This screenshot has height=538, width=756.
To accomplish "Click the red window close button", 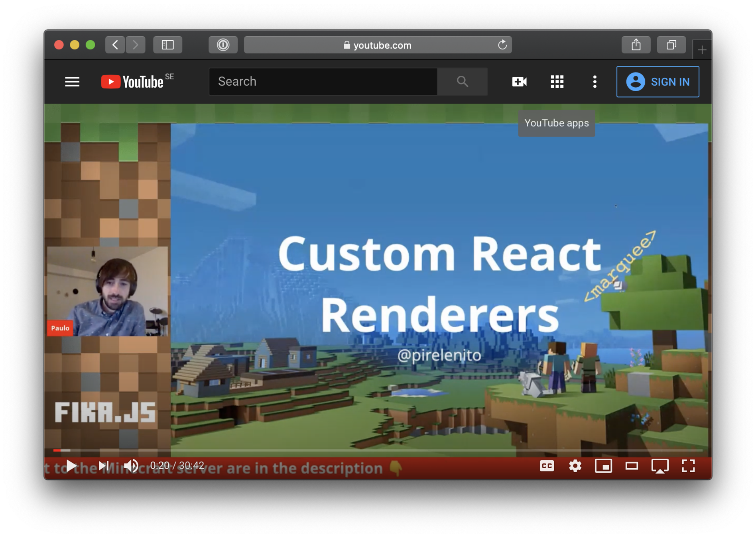I will tap(59, 45).
